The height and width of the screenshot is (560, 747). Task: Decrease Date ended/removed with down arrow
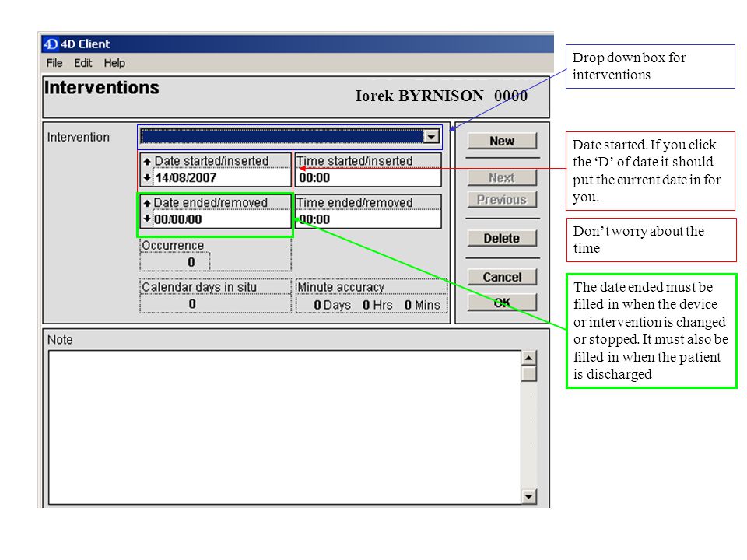tap(147, 219)
